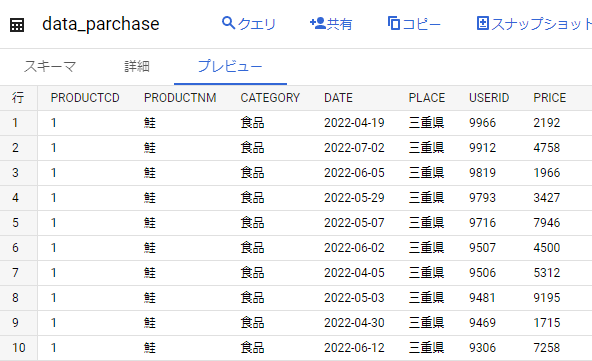592x361 pixels.
Task: Click the data_parchase table title
Action: pyautogui.click(x=101, y=24)
